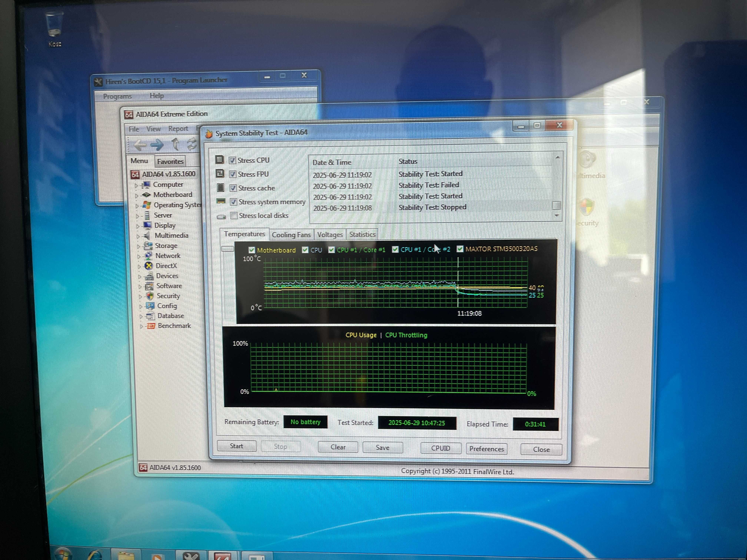This screenshot has height=560, width=747.
Task: Click the Benchmark icon in the tree
Action: pos(151,326)
